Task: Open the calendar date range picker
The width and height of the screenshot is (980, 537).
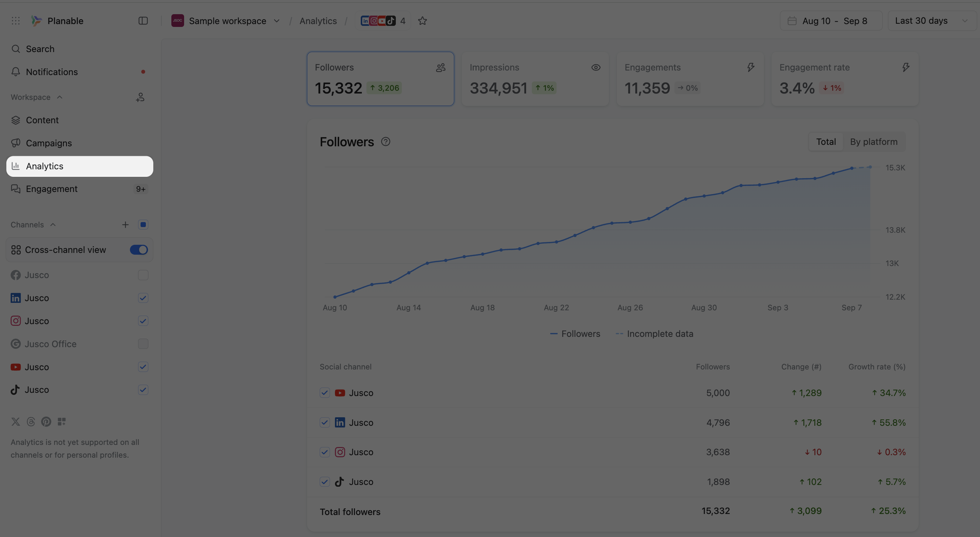Action: [831, 21]
